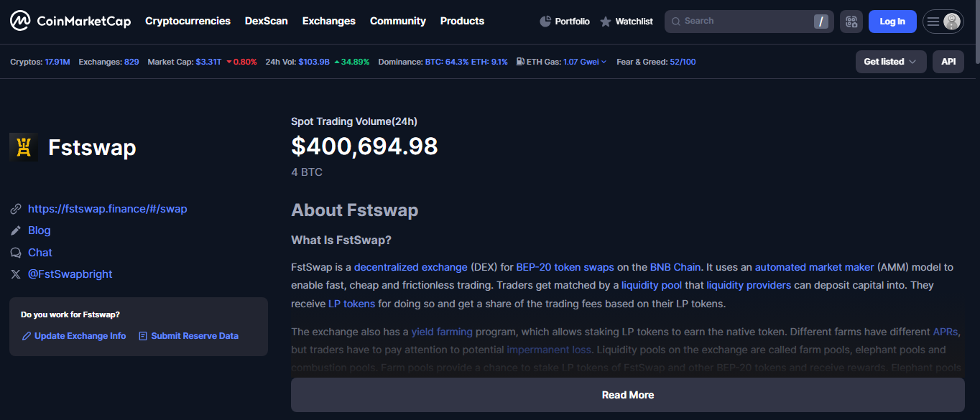
Task: Click the BTC 64.3% ETH 9.1% dominance link
Action: [x=466, y=62]
